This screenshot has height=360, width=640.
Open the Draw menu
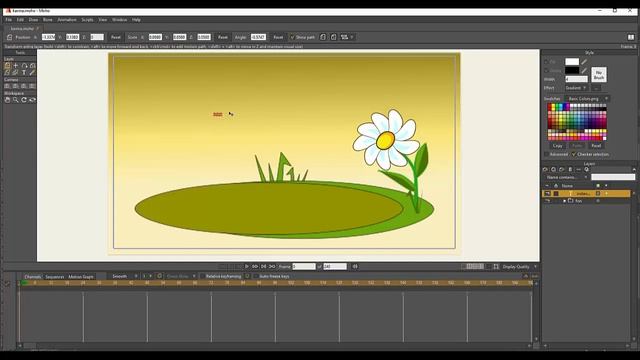click(x=33, y=20)
